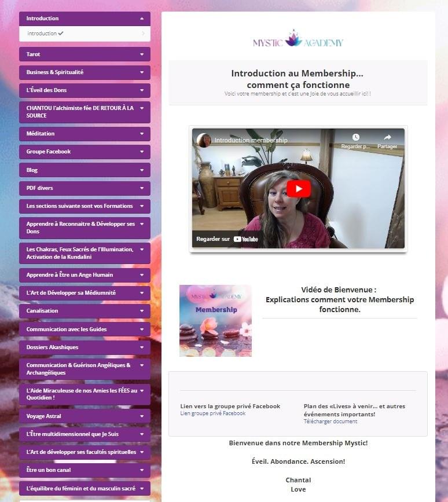Image resolution: width=448 pixels, height=502 pixels.
Task: Click arrow on Être un bon canal
Action: (142, 470)
